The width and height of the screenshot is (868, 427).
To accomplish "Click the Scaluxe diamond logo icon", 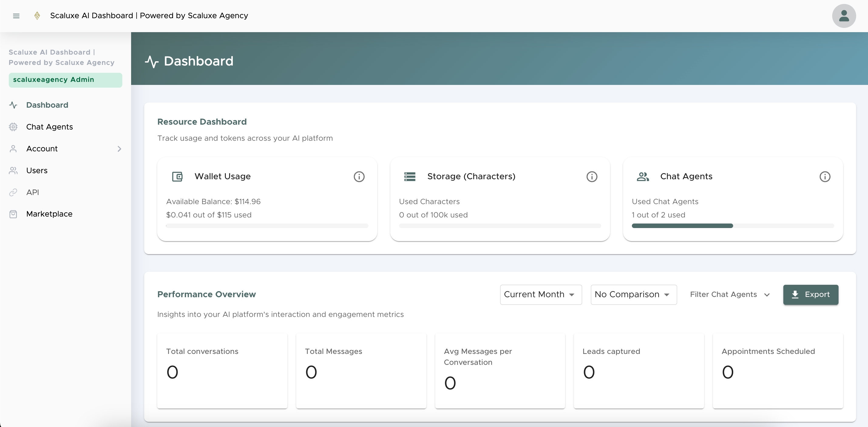I will point(37,16).
